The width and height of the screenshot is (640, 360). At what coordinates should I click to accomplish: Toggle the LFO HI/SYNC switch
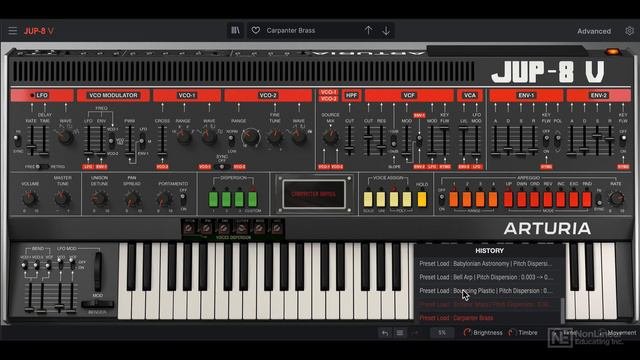17,141
